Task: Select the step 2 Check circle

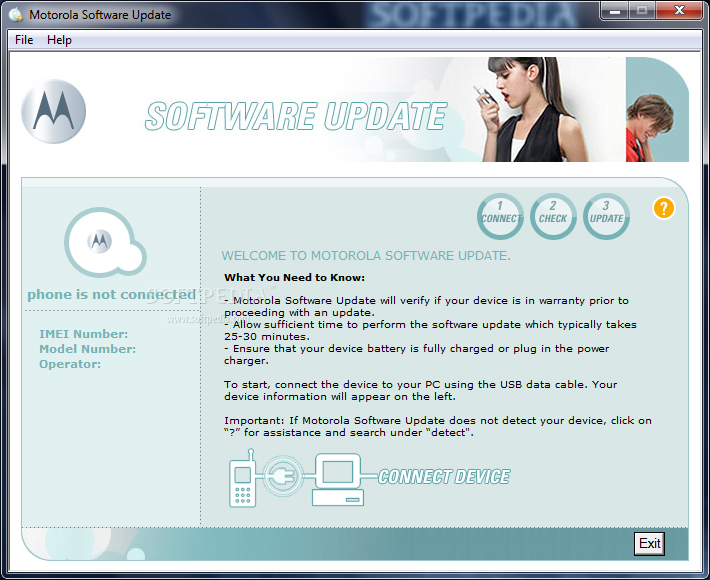Action: coord(553,216)
